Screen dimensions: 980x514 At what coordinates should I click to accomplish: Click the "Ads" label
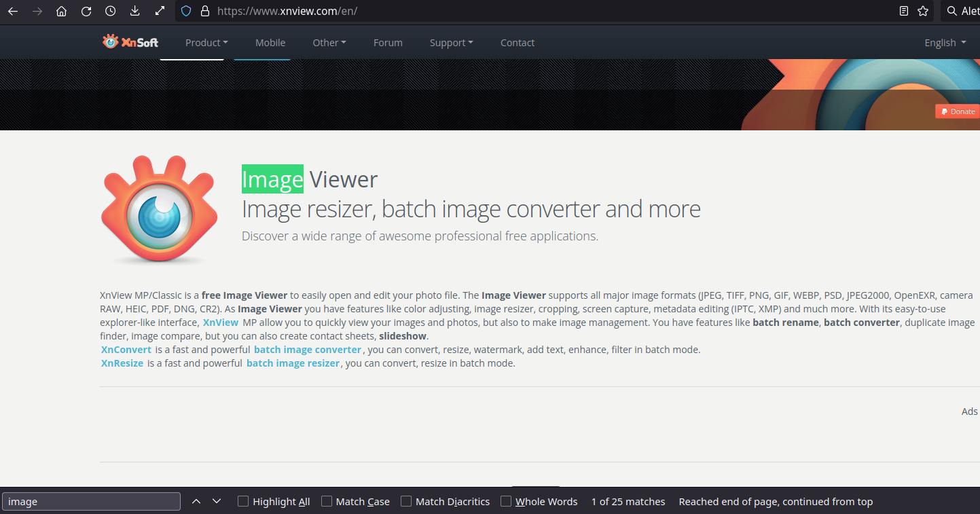[x=970, y=411]
